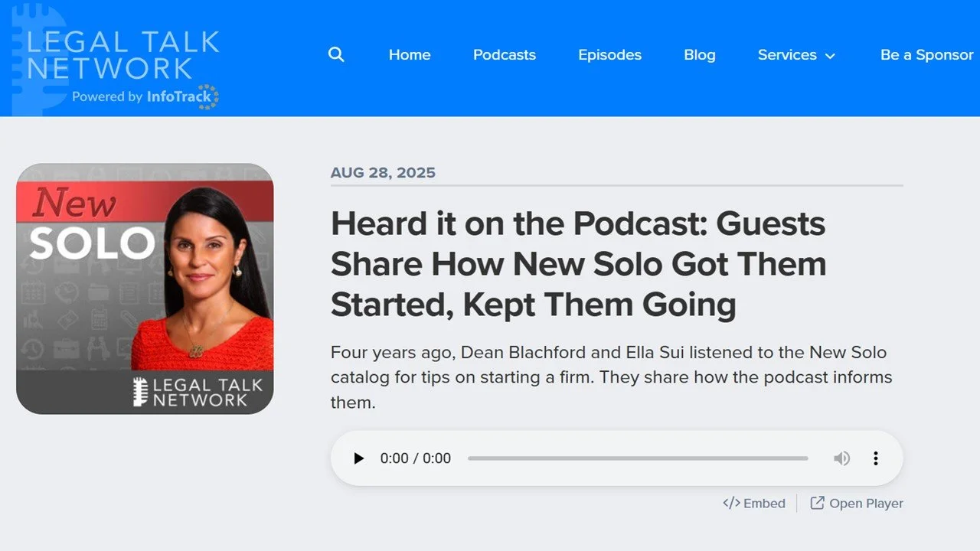Click the Embed code icon
The height and width of the screenshot is (551, 980).
[x=731, y=504]
